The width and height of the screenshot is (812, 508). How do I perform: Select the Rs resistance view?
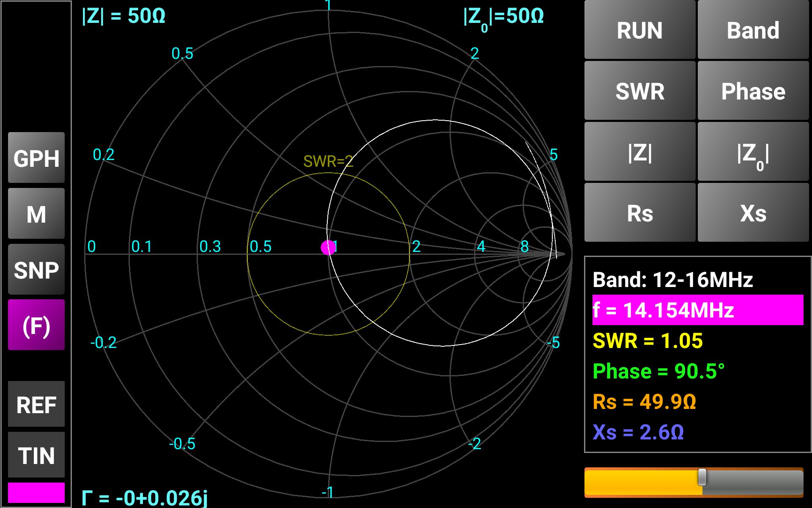[x=639, y=213]
